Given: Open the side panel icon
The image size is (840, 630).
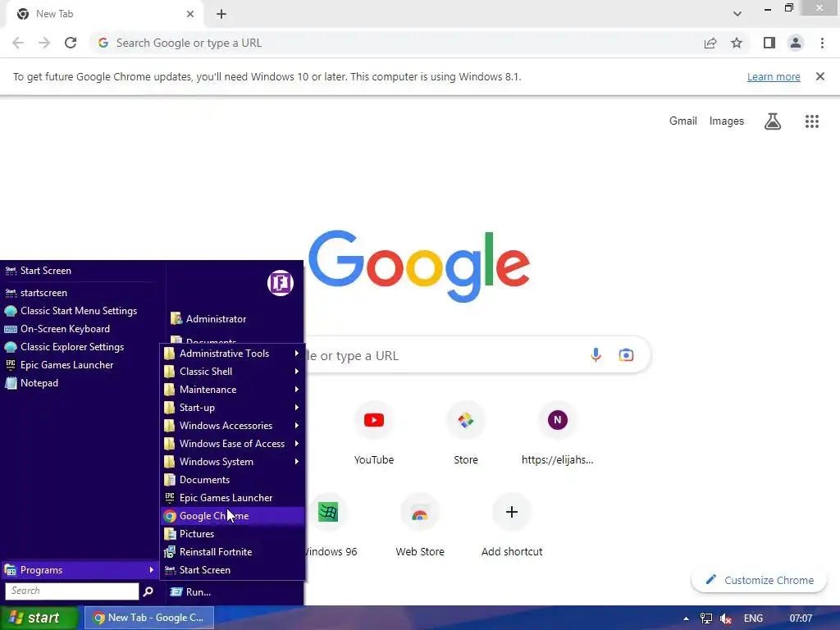Looking at the screenshot, I should coord(769,43).
